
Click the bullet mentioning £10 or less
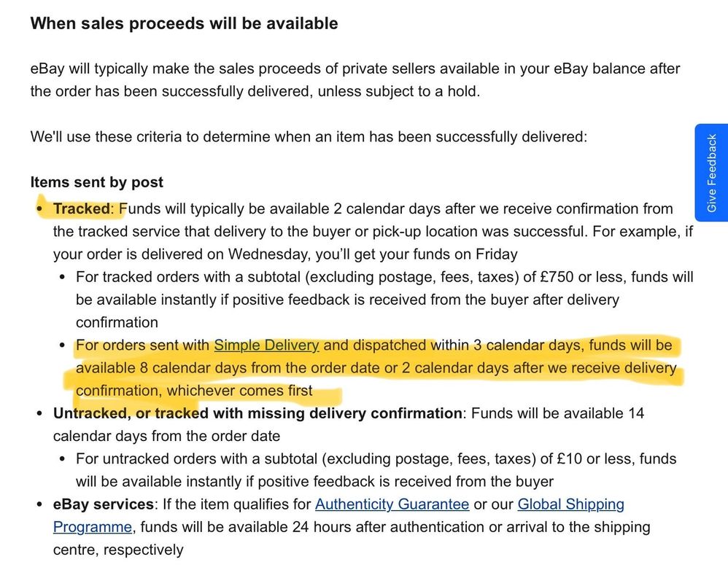[376, 458]
